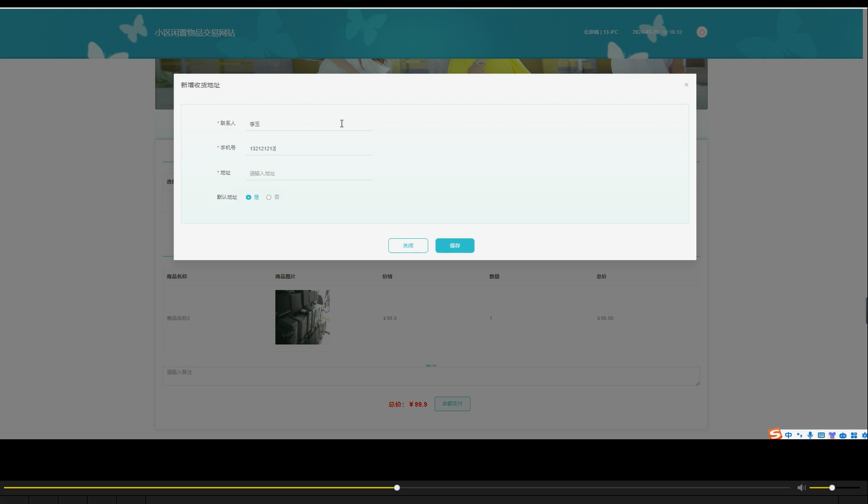The width and height of the screenshot is (868, 504).
Task: Click the 请输入备注 remarks text area
Action: pyautogui.click(x=431, y=376)
